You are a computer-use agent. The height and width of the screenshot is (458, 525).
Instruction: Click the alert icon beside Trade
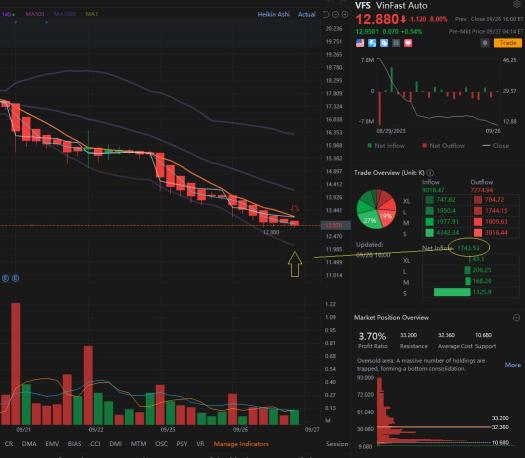pos(485,43)
